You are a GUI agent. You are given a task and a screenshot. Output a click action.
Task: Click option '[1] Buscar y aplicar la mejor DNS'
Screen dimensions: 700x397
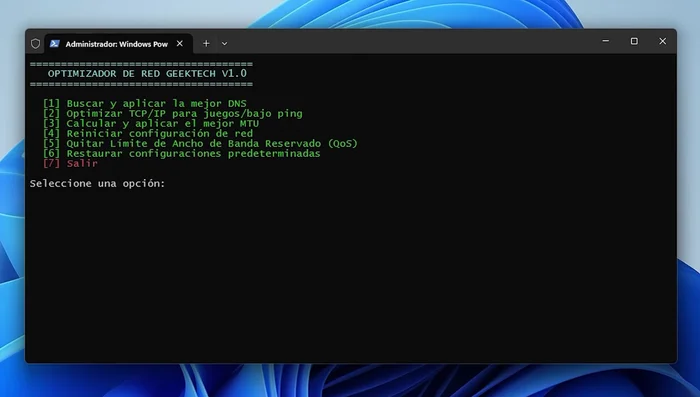145,104
